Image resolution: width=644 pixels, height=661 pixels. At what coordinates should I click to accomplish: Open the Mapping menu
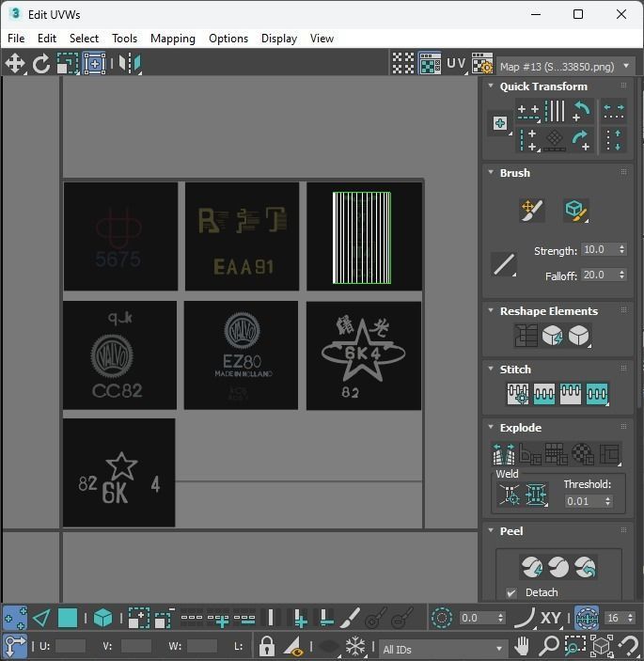pyautogui.click(x=173, y=39)
